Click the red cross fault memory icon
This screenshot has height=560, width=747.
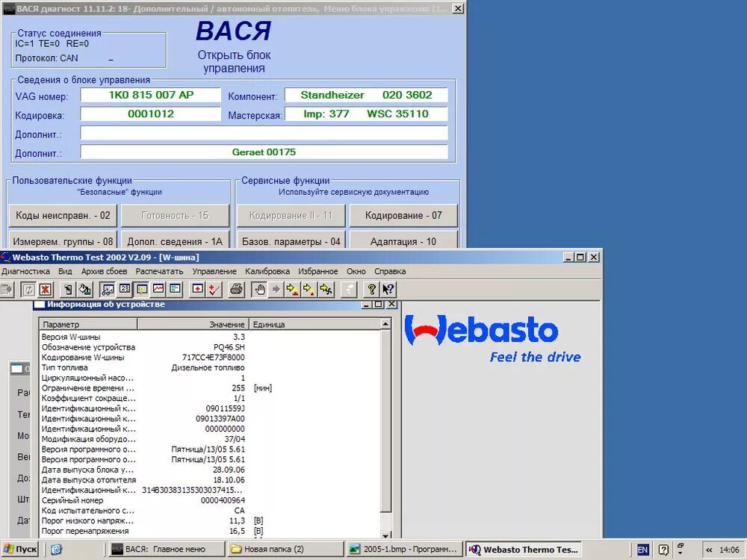click(197, 289)
